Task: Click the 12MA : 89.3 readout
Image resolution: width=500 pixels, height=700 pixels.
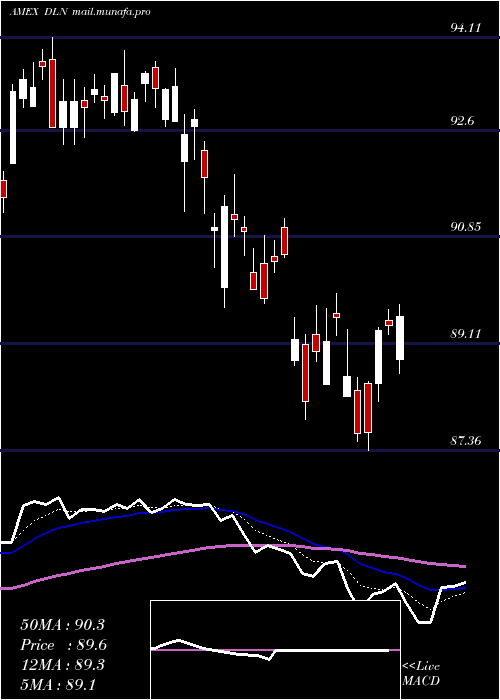Action: [62, 665]
